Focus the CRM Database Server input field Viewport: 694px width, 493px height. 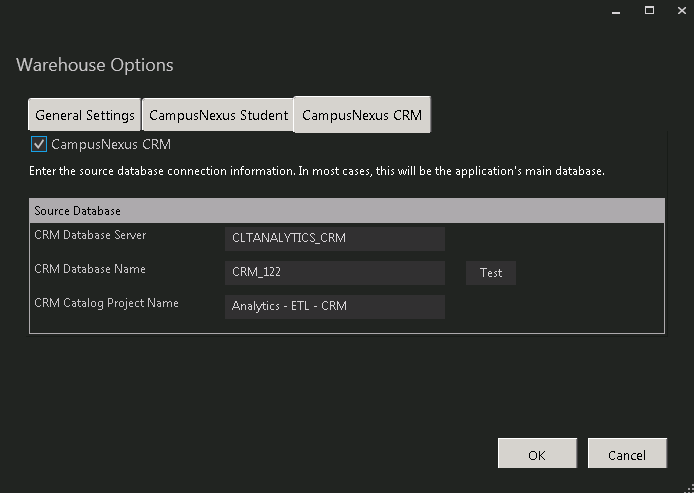click(x=334, y=239)
